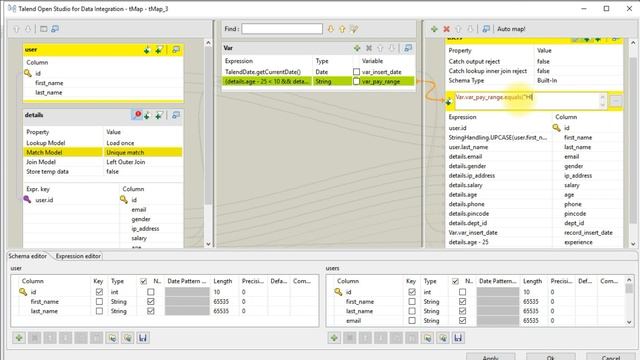Click the Auto map! button
Viewport: 640px width, 360px height.
point(511,29)
